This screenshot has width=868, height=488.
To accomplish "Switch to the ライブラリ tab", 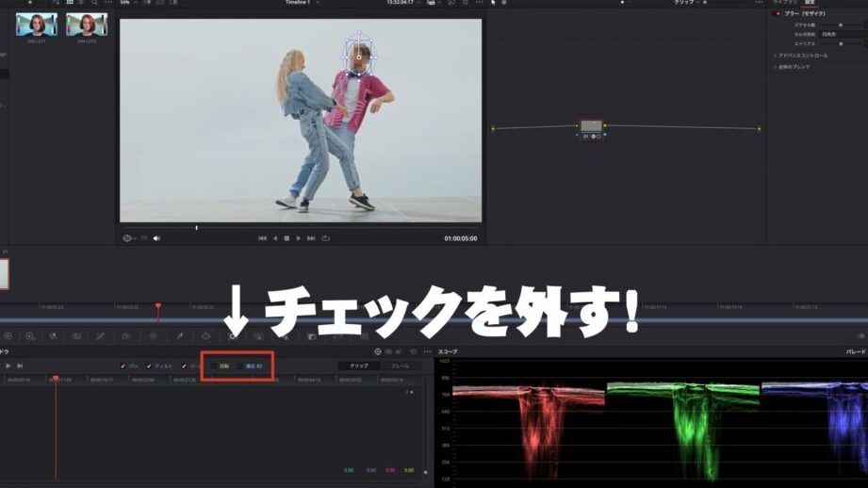I will (x=785, y=2).
